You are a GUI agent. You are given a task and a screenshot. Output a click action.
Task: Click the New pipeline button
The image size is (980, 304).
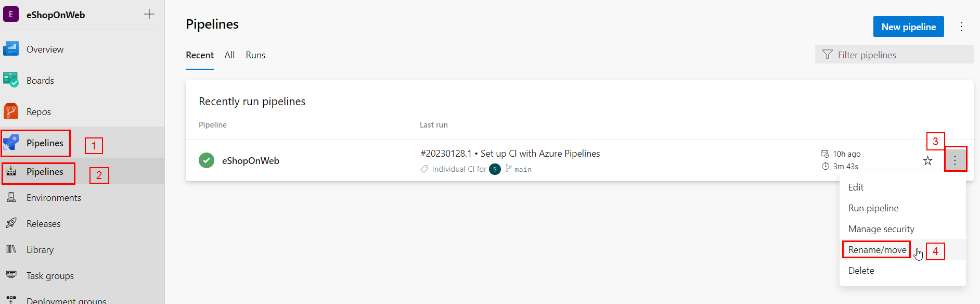click(908, 27)
